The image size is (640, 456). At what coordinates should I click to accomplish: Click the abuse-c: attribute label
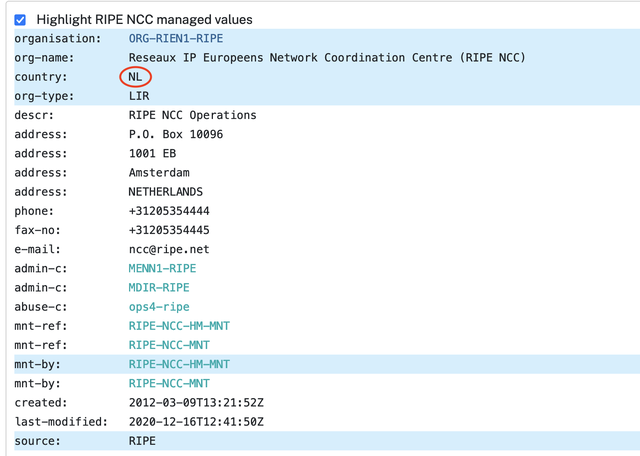click(x=41, y=307)
